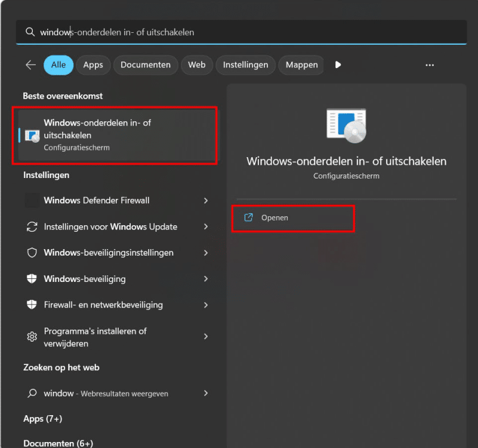Open the three-dots options menu

pyautogui.click(x=430, y=65)
